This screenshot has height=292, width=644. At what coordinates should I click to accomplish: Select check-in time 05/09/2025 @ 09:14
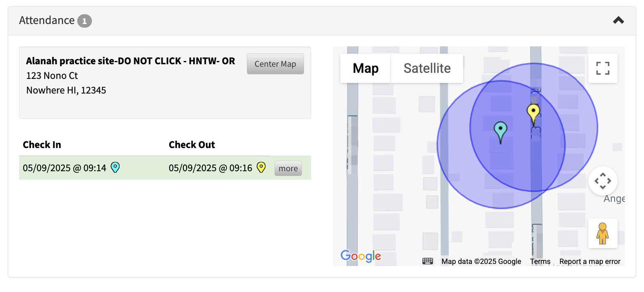pos(64,168)
